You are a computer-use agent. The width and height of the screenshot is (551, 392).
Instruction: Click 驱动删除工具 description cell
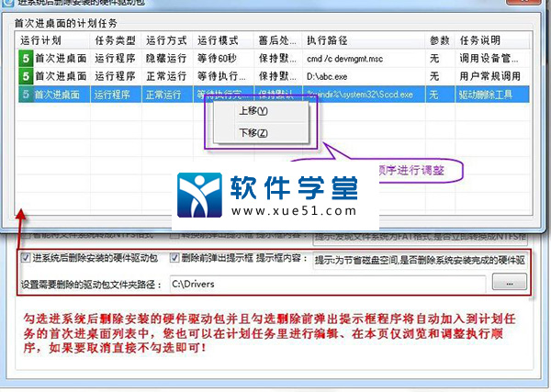[x=485, y=95]
